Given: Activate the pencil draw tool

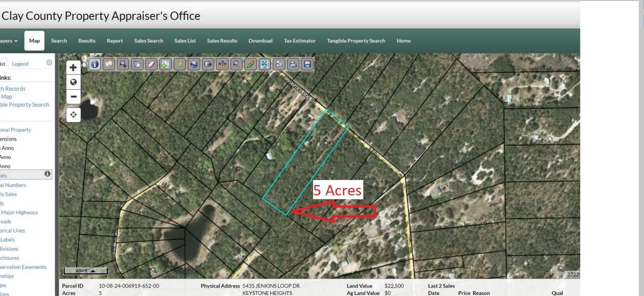Looking at the screenshot, I should (250, 64).
